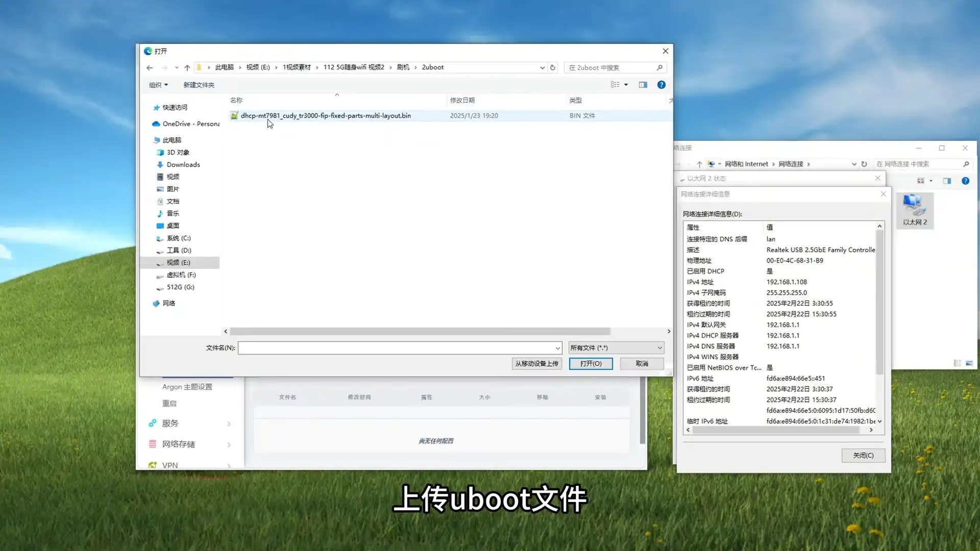Click 新建文件夹 in the toolbar

199,85
